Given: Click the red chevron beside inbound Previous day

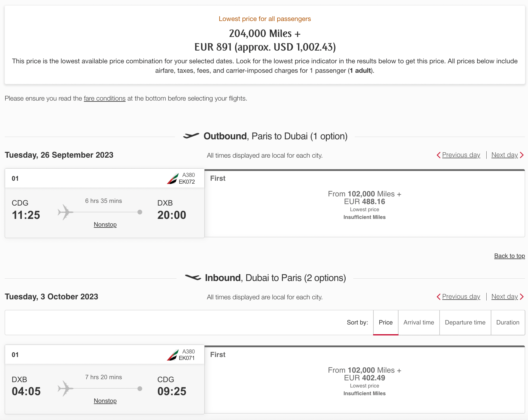Looking at the screenshot, I should (439, 296).
